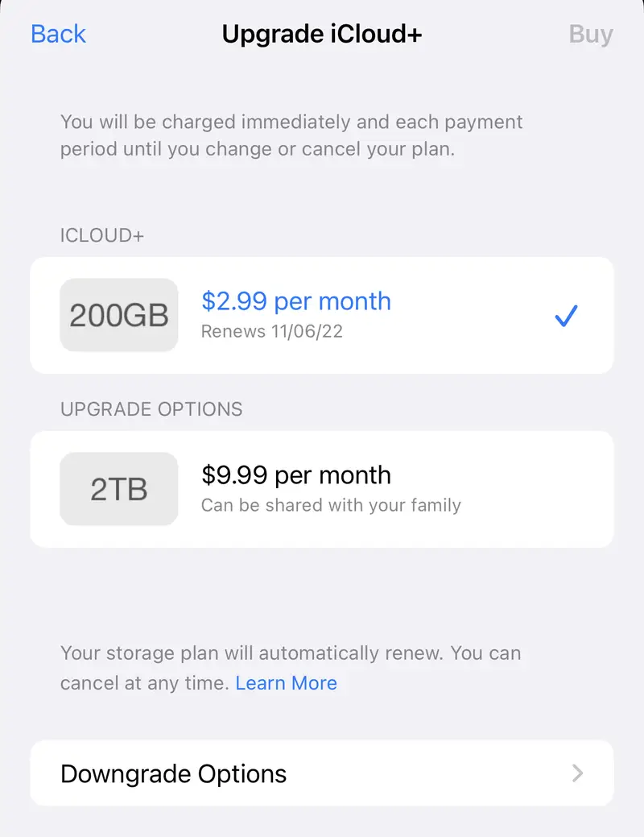The width and height of the screenshot is (644, 837).
Task: Tap the "cancel at any time" text
Action: [145, 683]
